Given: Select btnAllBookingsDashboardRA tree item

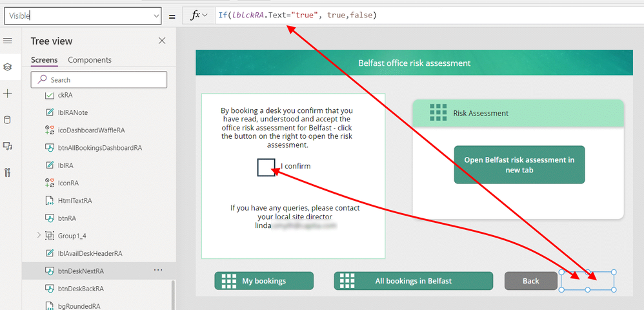Looking at the screenshot, I should tap(99, 148).
